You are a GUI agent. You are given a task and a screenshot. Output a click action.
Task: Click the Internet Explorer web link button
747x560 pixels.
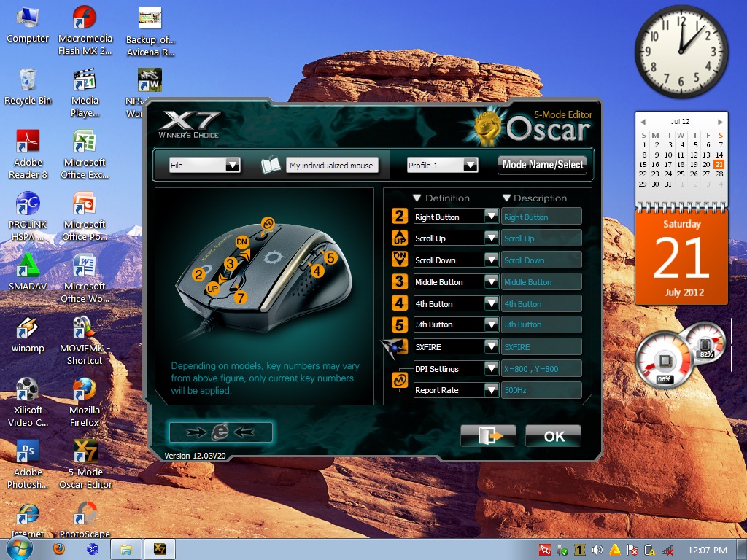[x=220, y=432]
